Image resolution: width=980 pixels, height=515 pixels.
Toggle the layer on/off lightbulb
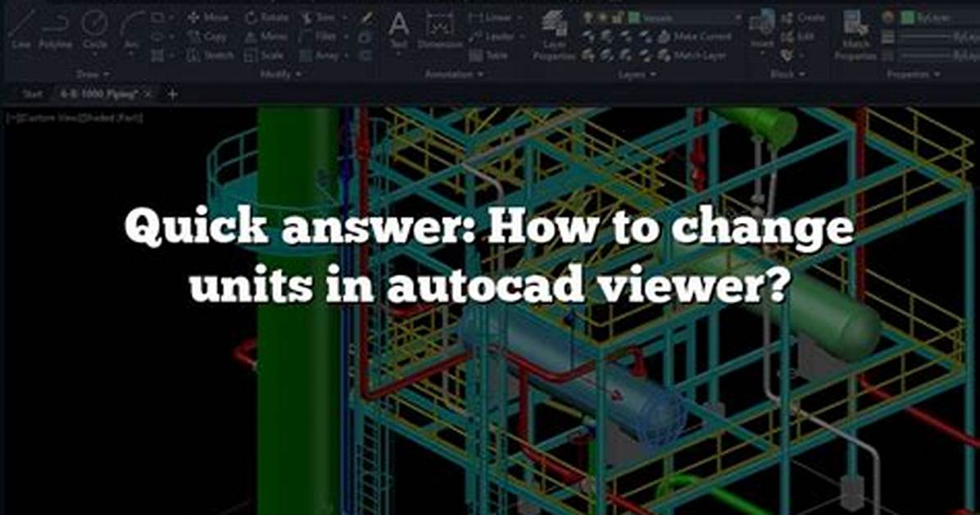pyautogui.click(x=588, y=18)
